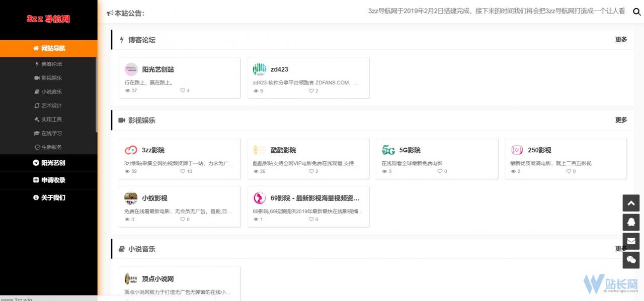Click the 阳光艺创站 description 行在路上
This screenshot has height=301, width=644.
pyautogui.click(x=149, y=83)
